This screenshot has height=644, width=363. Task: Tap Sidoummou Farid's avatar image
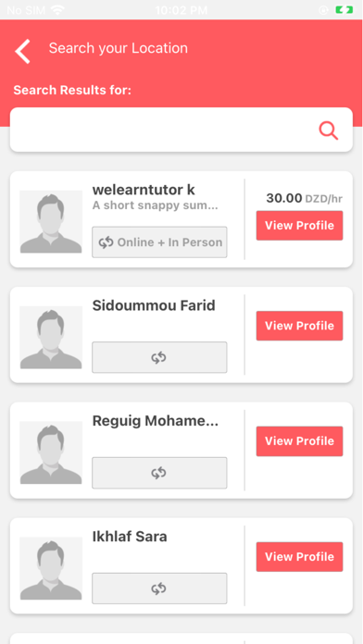coord(51,337)
